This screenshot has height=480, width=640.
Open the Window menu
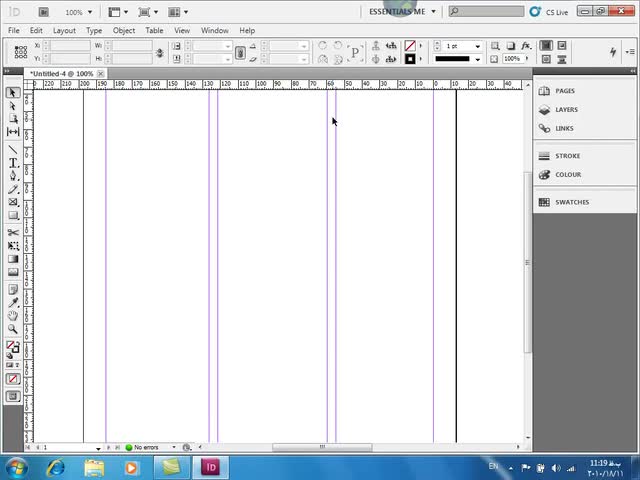point(214,31)
